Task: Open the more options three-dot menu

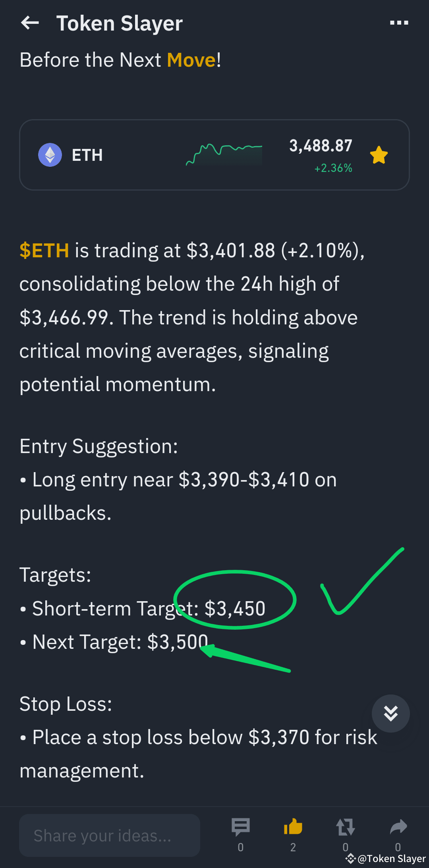Action: pos(398,23)
